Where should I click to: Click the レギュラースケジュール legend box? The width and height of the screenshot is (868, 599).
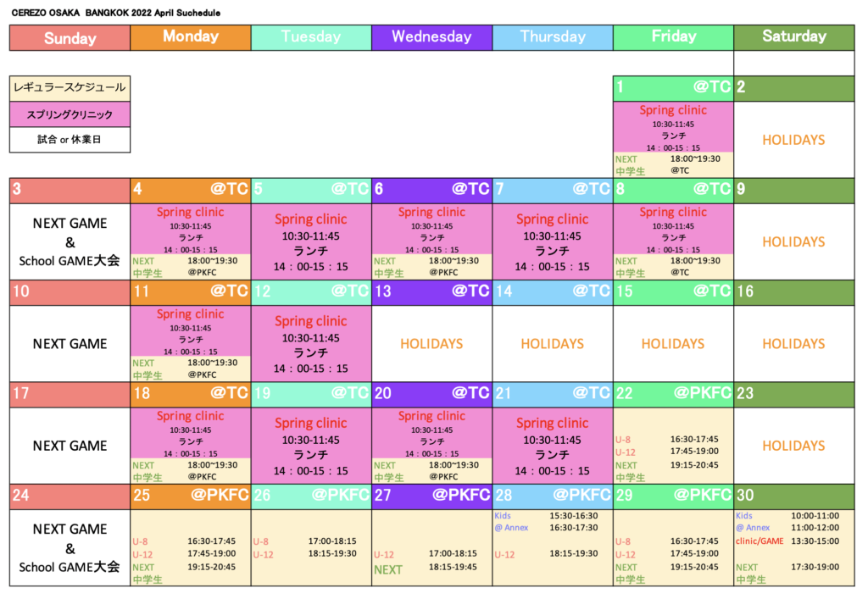pos(70,87)
